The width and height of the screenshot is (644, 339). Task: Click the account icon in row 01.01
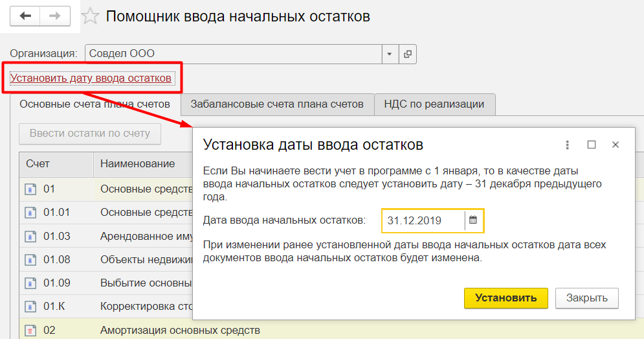pyautogui.click(x=30, y=213)
